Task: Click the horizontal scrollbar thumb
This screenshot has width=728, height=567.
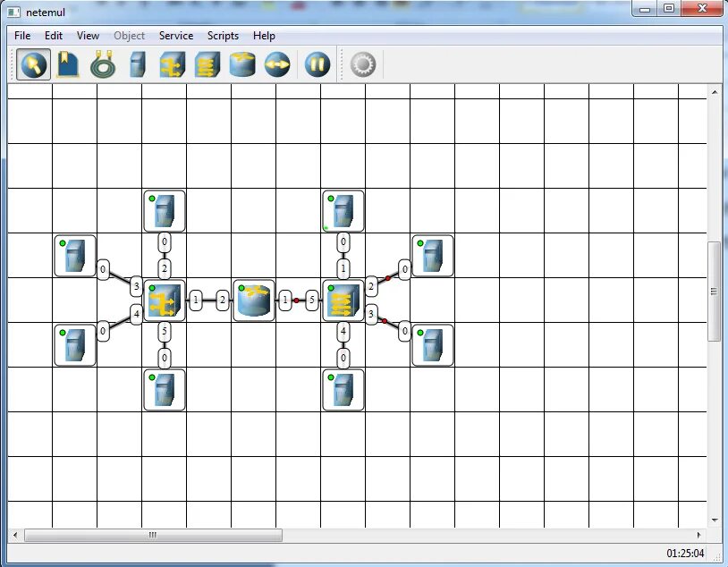Action: 153,536
